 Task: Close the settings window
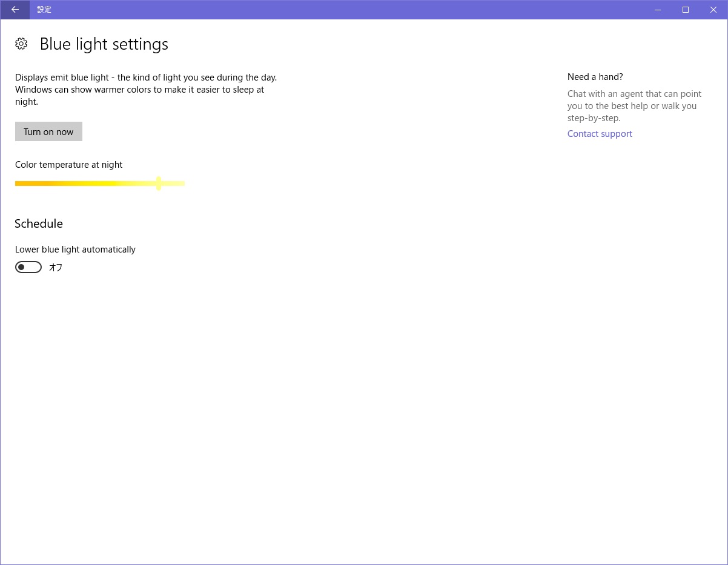(x=713, y=10)
